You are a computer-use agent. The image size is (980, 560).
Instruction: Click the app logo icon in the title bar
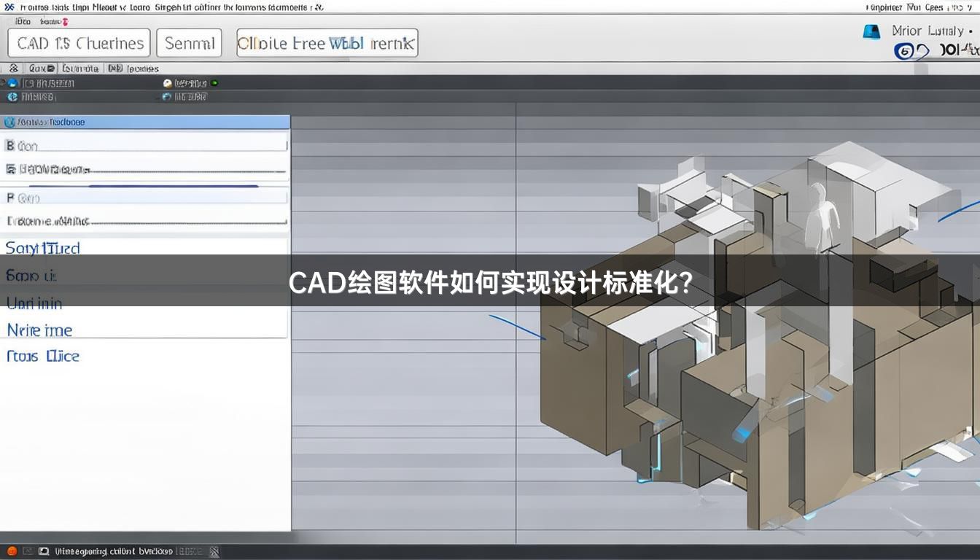coord(9,7)
